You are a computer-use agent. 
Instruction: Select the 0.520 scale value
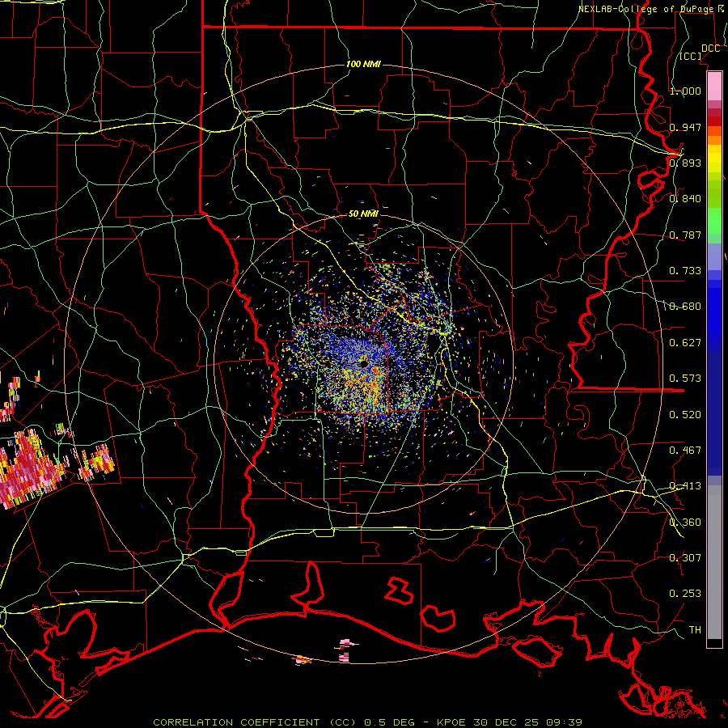tap(685, 415)
